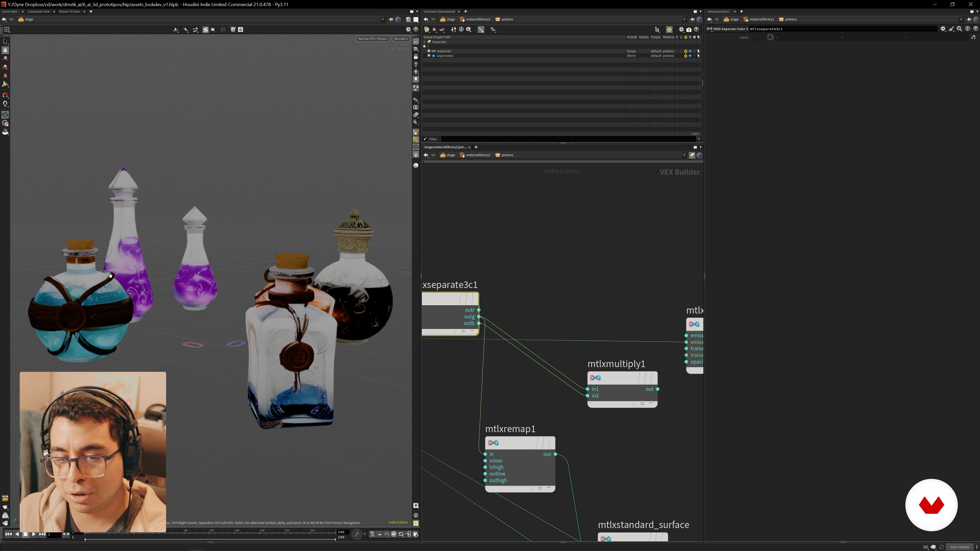Jump to first frame playback button

point(8,534)
